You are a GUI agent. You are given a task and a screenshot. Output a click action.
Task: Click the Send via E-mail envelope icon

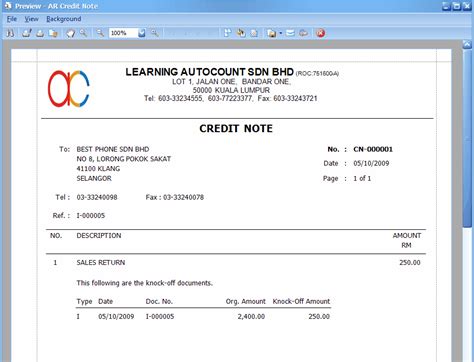[290, 33]
